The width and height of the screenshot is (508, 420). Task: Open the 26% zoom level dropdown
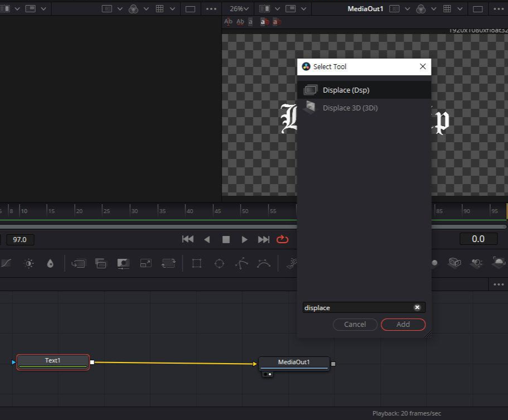tap(239, 9)
